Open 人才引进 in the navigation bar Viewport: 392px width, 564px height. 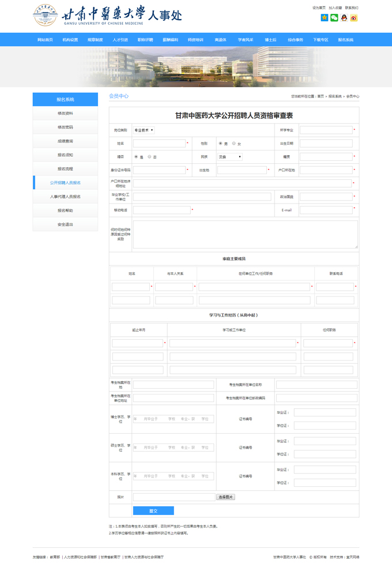[x=120, y=40]
